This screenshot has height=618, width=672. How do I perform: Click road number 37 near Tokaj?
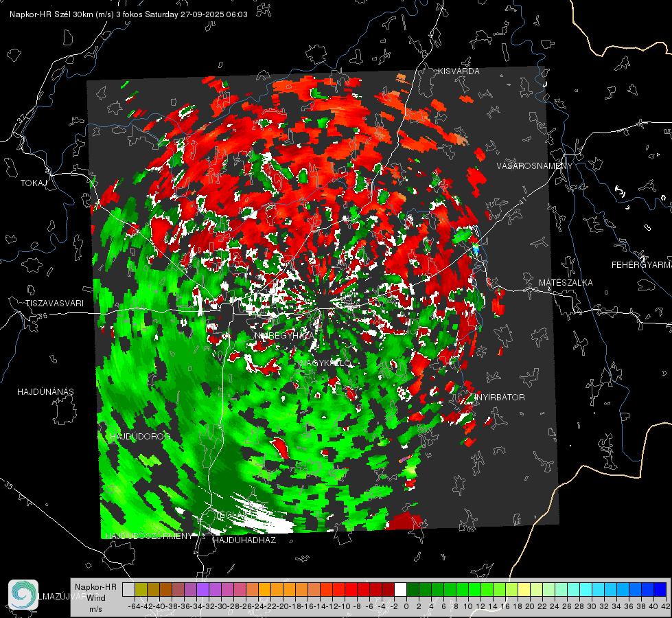pyautogui.click(x=21, y=118)
